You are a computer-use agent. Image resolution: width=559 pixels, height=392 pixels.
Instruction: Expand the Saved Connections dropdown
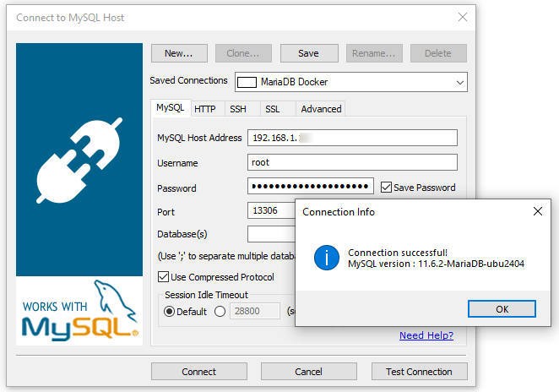(x=459, y=82)
